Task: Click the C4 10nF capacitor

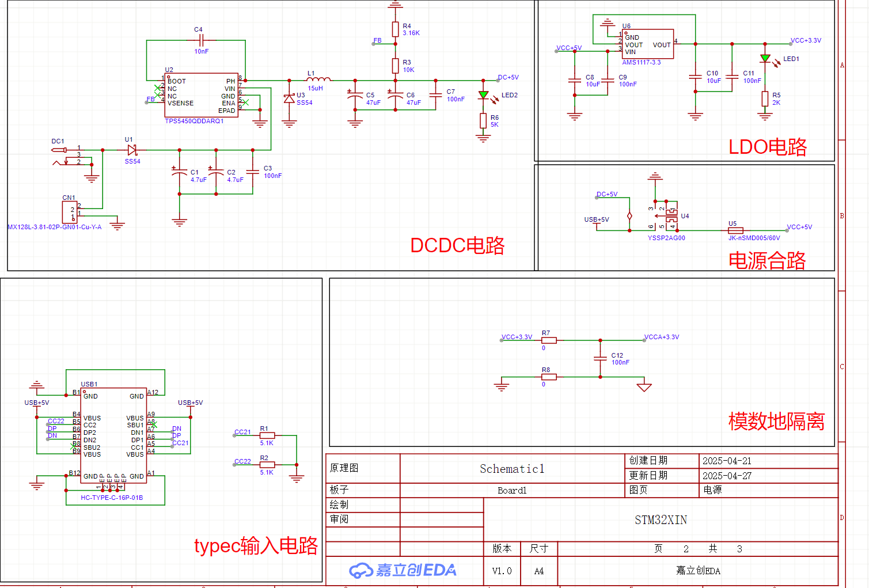Action: 200,40
